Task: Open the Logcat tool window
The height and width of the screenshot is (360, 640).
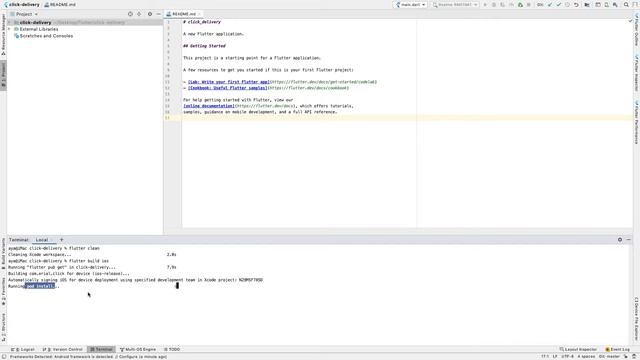Action: (x=23, y=349)
